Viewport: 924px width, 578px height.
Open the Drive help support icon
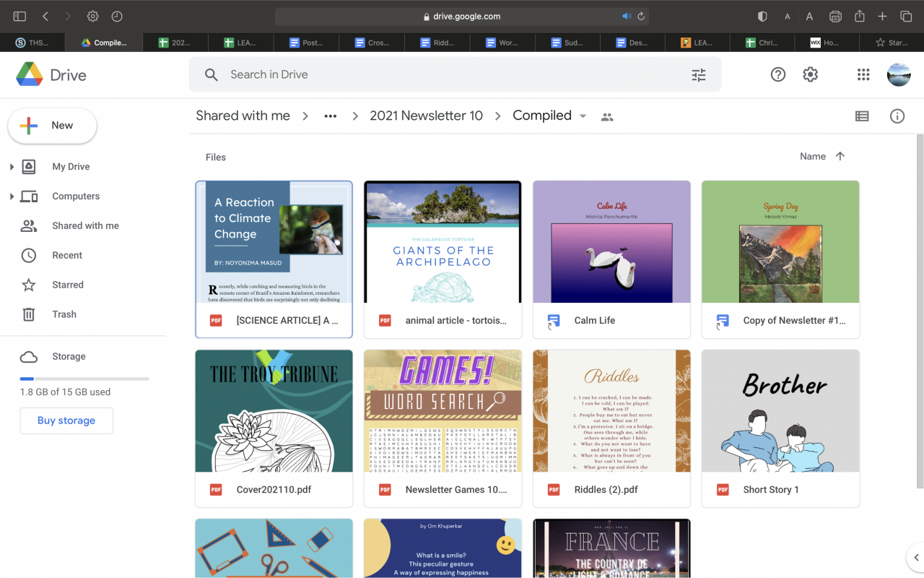(x=777, y=74)
